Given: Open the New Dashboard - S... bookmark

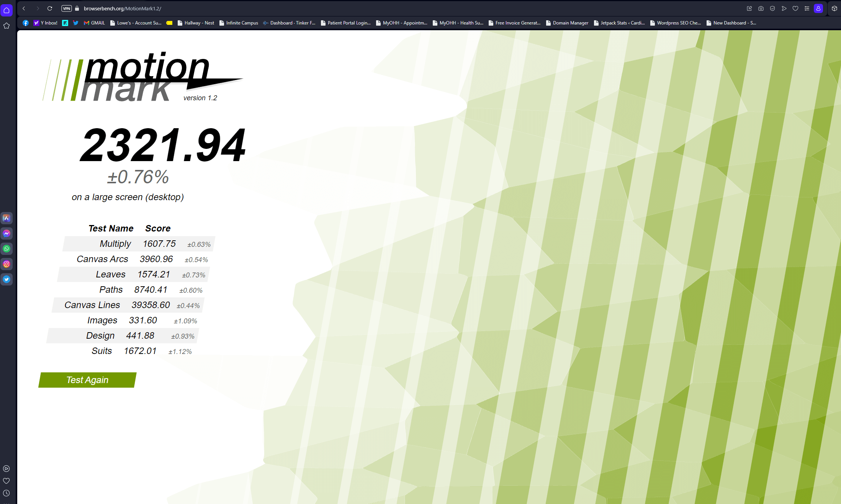Looking at the screenshot, I should (731, 23).
